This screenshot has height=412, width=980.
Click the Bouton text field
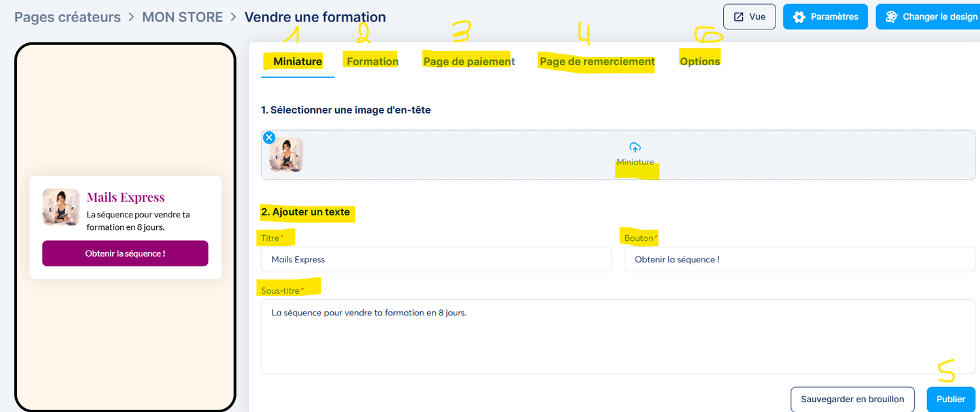coord(800,259)
